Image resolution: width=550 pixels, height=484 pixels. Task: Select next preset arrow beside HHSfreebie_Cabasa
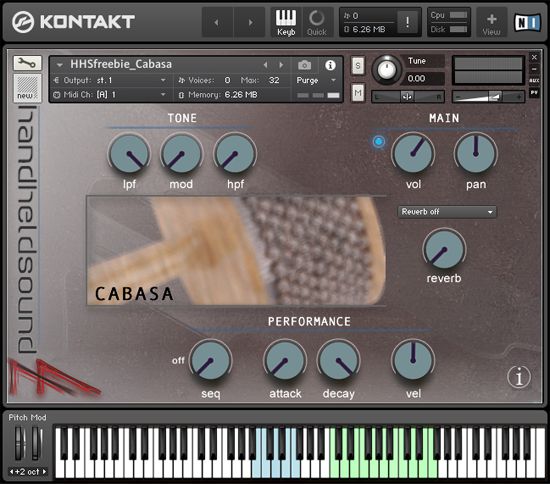point(281,65)
